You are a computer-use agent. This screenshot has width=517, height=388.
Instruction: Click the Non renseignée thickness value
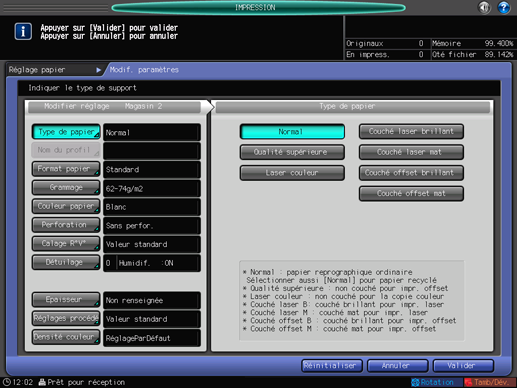(152, 300)
